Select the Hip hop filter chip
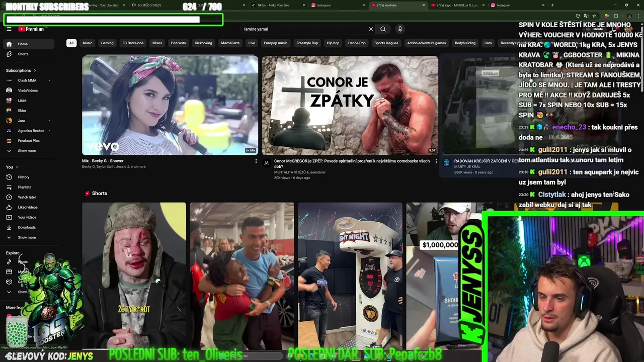This screenshot has width=644, height=362. point(333,43)
